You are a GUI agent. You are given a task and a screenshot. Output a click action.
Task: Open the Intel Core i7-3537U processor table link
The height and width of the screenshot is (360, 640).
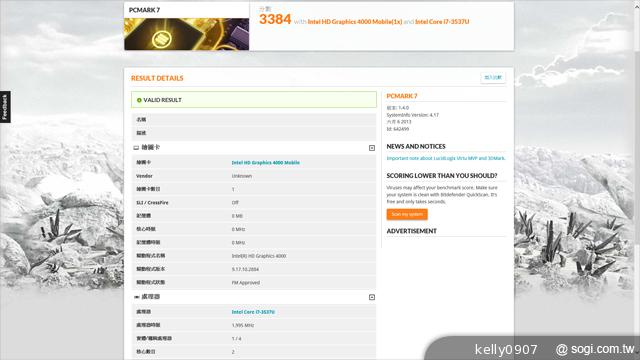coord(253,312)
